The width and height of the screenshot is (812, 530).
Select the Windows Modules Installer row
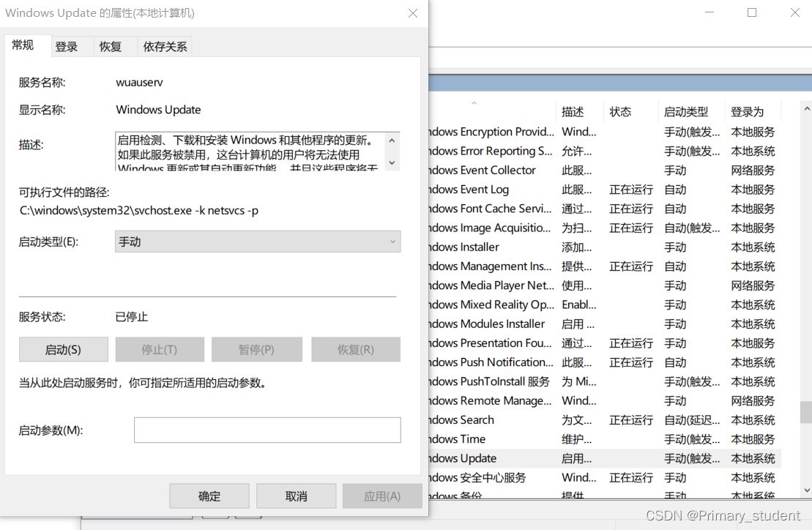point(604,324)
